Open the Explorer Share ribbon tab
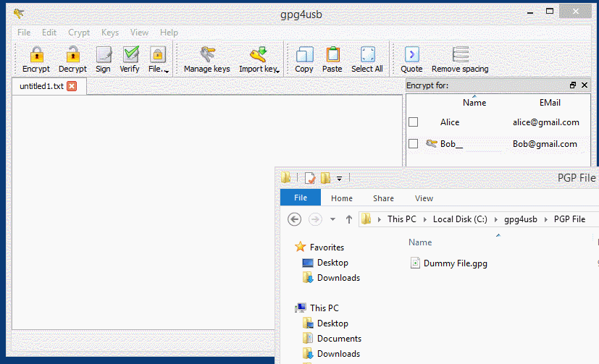The image size is (599, 364). 383,198
